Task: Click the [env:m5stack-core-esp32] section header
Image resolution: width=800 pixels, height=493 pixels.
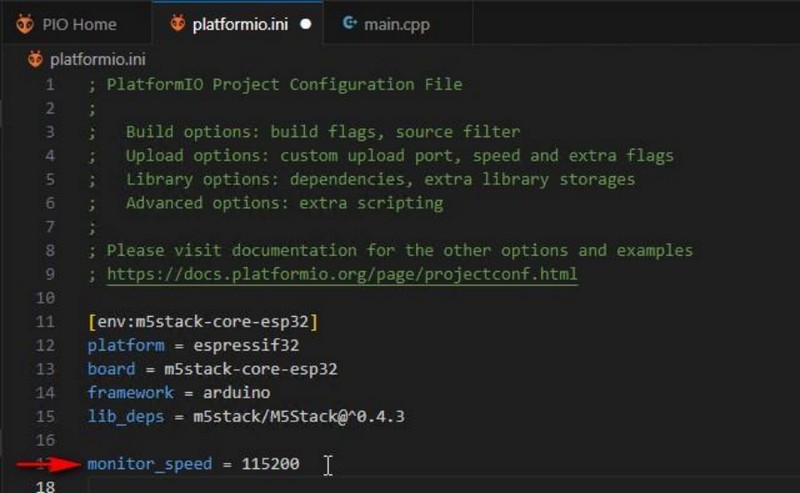Action: coord(203,322)
